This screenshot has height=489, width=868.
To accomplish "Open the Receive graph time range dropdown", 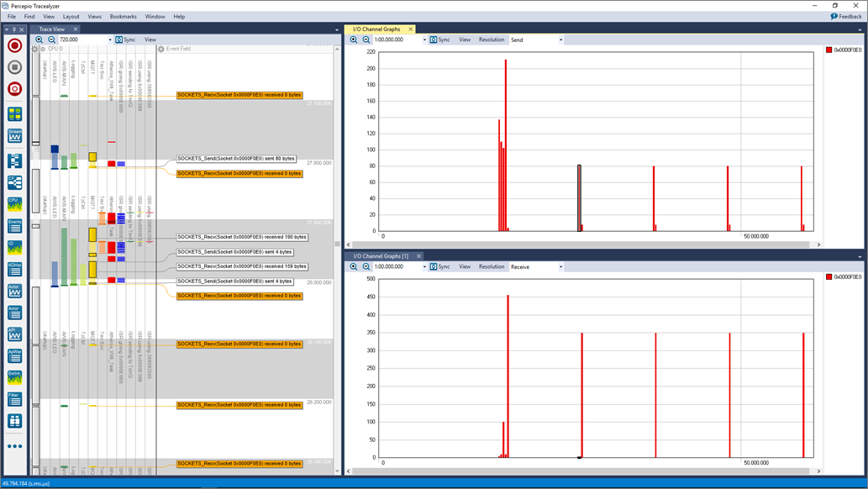I will pyautogui.click(x=424, y=267).
